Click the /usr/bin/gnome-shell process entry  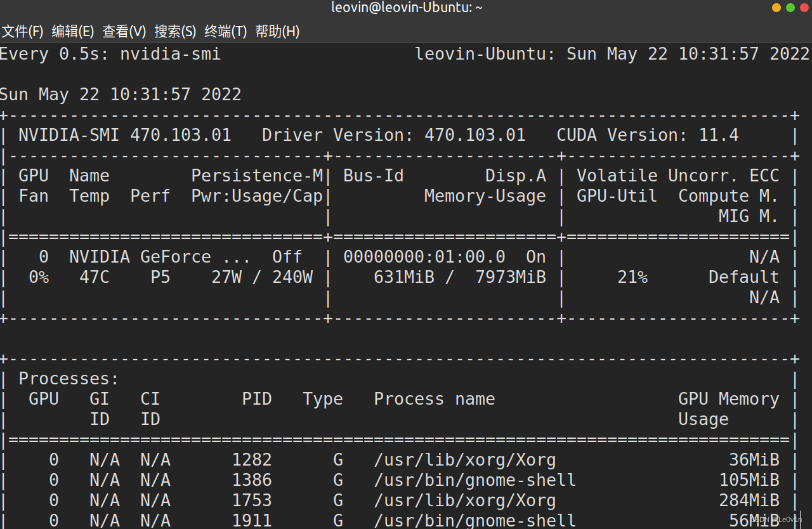point(475,480)
